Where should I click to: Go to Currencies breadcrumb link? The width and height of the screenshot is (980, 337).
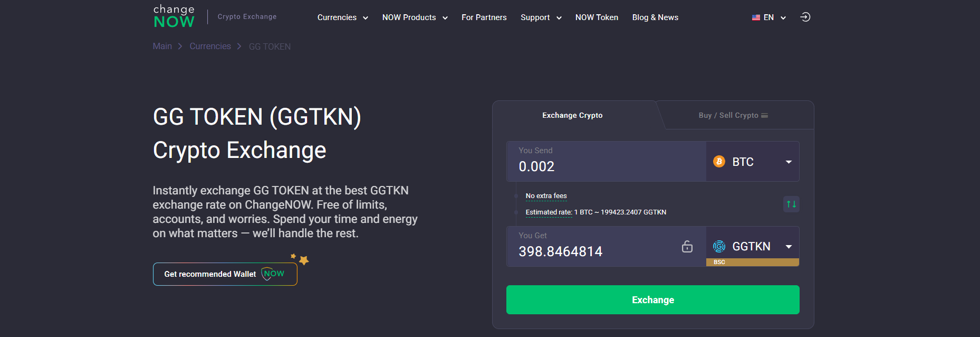[210, 46]
